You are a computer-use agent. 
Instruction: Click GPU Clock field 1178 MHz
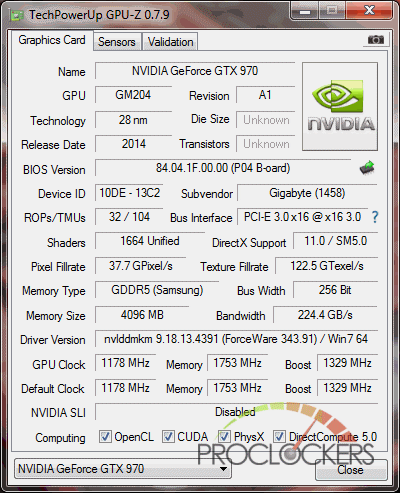(125, 363)
